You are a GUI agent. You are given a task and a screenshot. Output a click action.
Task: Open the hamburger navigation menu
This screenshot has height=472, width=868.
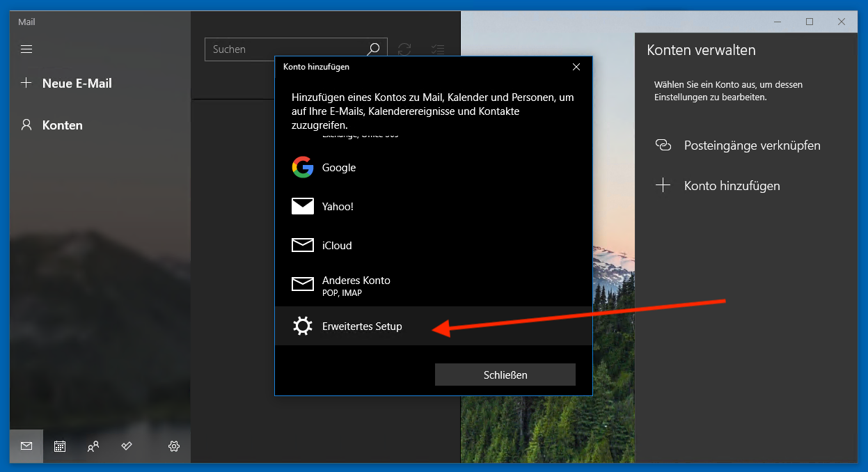[26, 49]
